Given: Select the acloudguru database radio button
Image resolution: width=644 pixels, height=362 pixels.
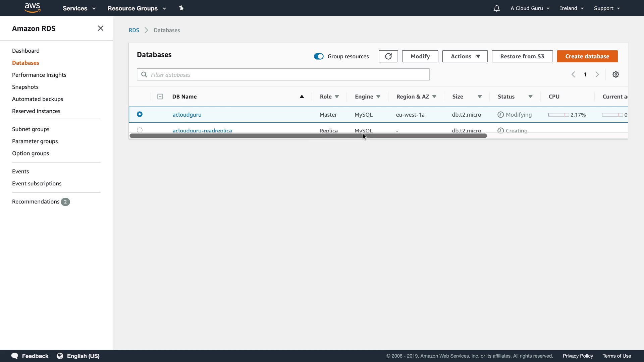Looking at the screenshot, I should (x=140, y=114).
